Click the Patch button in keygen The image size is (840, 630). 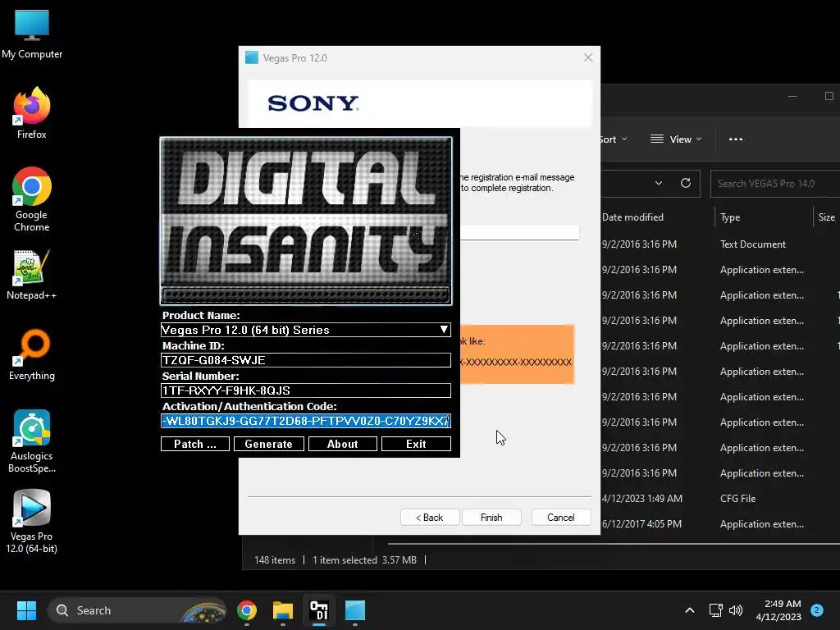195,444
